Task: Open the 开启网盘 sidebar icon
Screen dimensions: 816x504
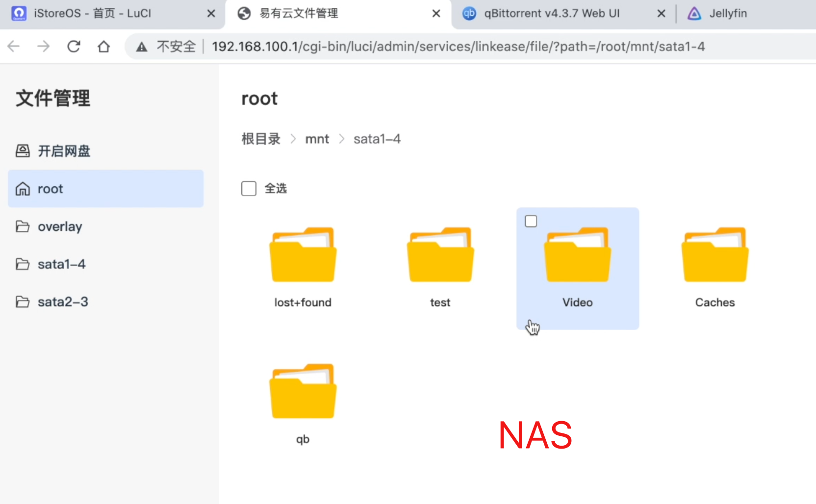Action: pyautogui.click(x=23, y=151)
